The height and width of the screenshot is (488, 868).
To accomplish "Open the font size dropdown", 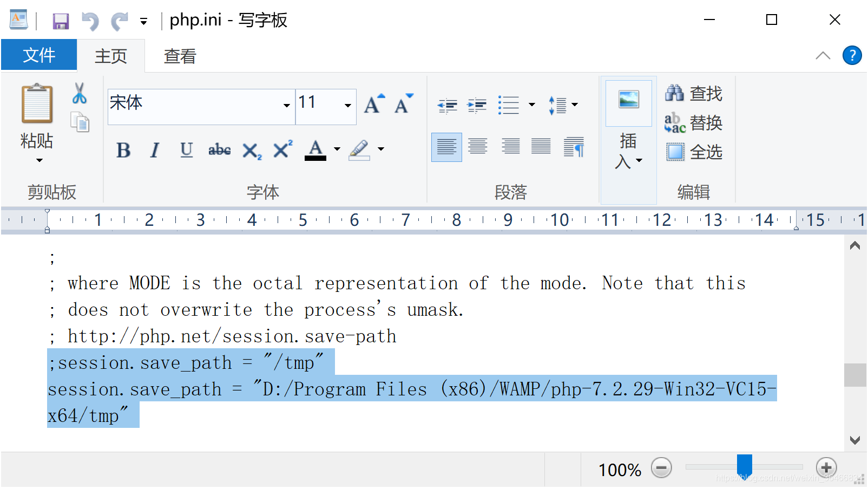I will (348, 106).
